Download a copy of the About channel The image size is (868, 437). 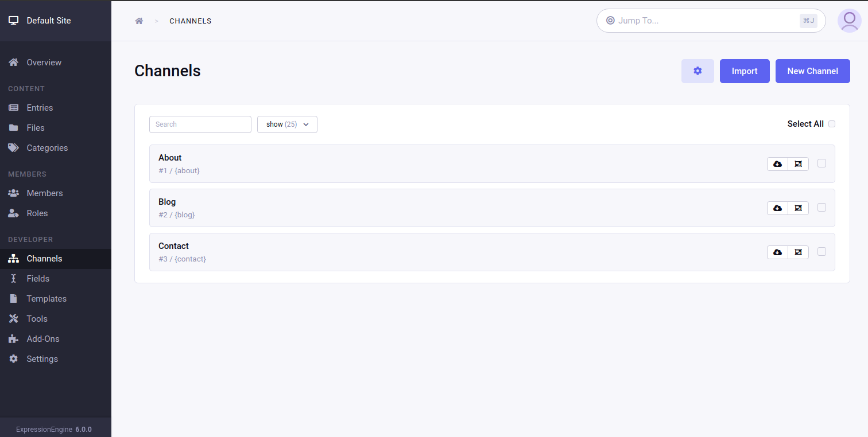[x=777, y=163]
